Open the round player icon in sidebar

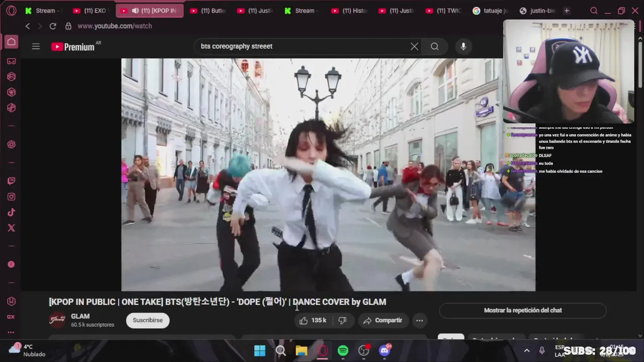click(11, 264)
